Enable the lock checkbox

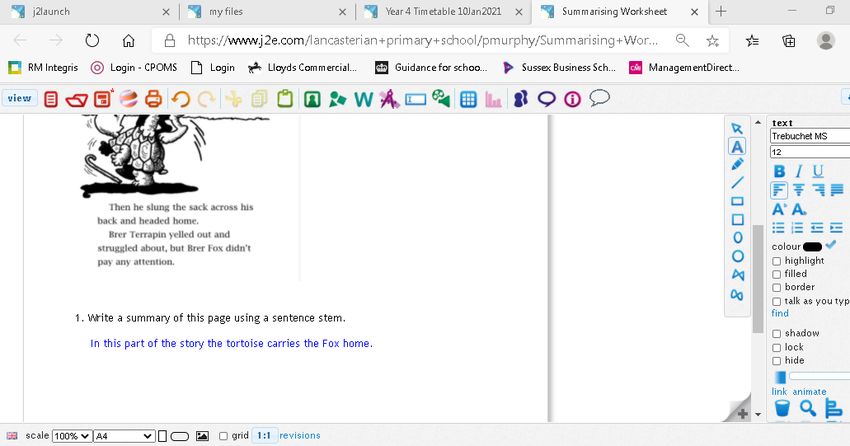click(x=776, y=347)
